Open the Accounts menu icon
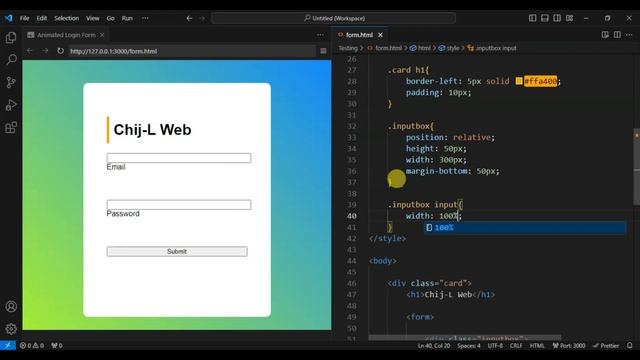This screenshot has width=640, height=360. [x=11, y=306]
